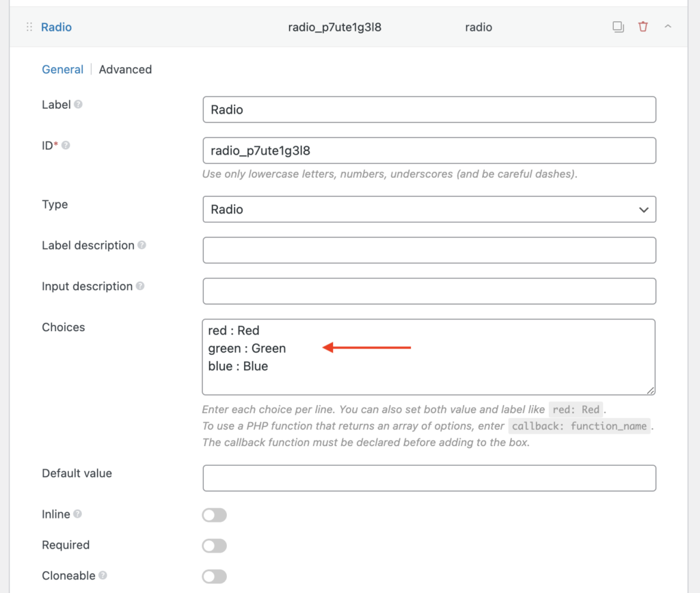Enable the Cloneable toggle

tap(214, 576)
